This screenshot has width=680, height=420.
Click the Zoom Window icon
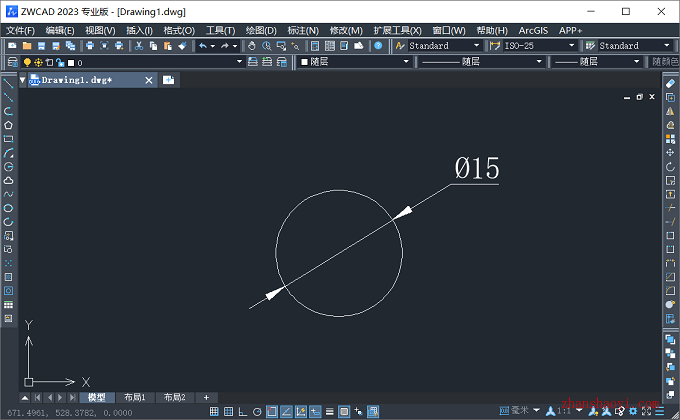click(x=281, y=46)
